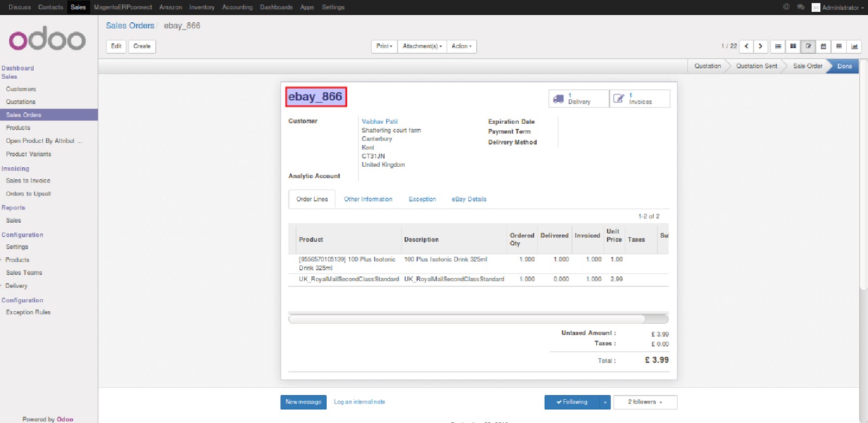Click the invoices pencil icon

coord(618,98)
